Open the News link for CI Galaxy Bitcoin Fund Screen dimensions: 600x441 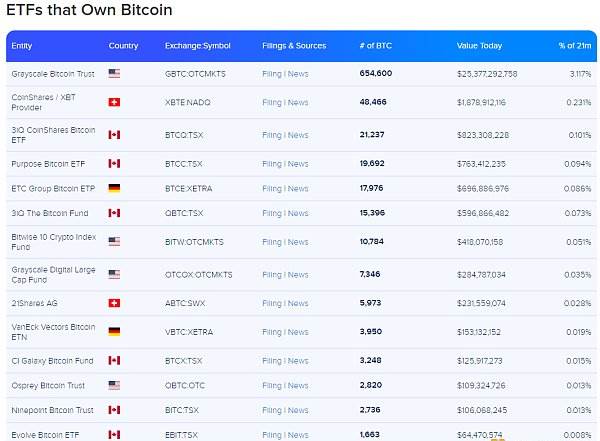point(298,361)
